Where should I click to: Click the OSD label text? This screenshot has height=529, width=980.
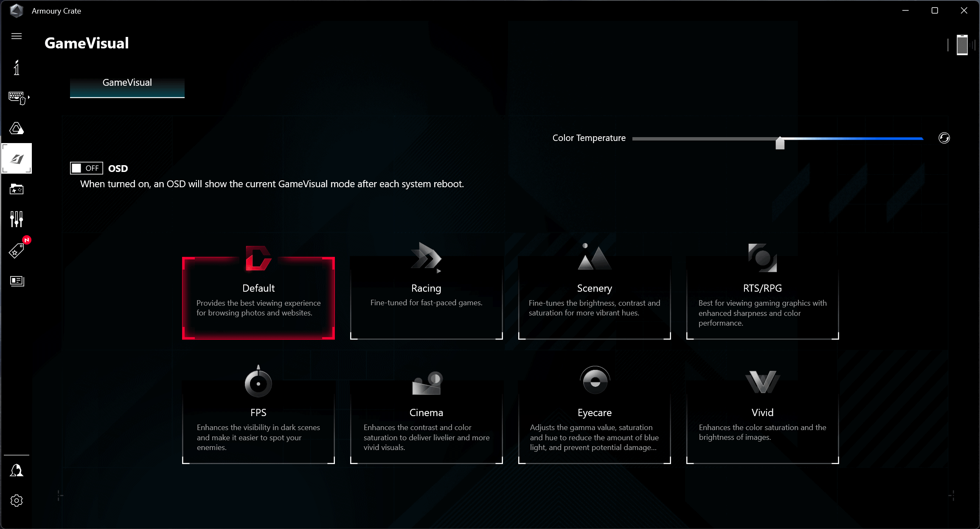(x=118, y=169)
